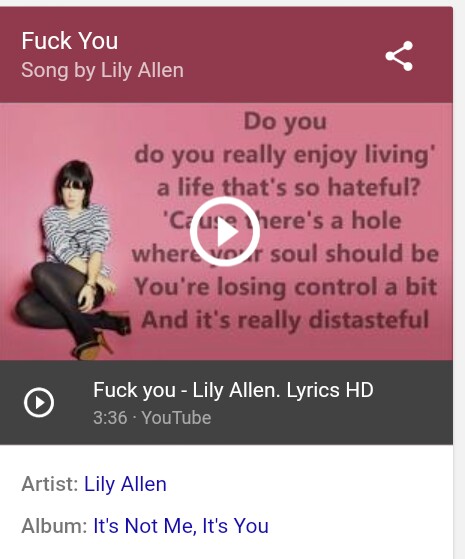Open the It's Not Me, It's You album link
This screenshot has width=465, height=559.
(x=181, y=526)
